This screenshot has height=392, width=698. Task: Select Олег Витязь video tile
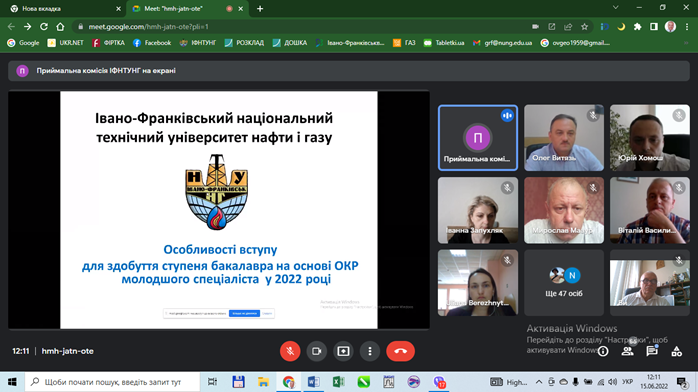(x=564, y=138)
